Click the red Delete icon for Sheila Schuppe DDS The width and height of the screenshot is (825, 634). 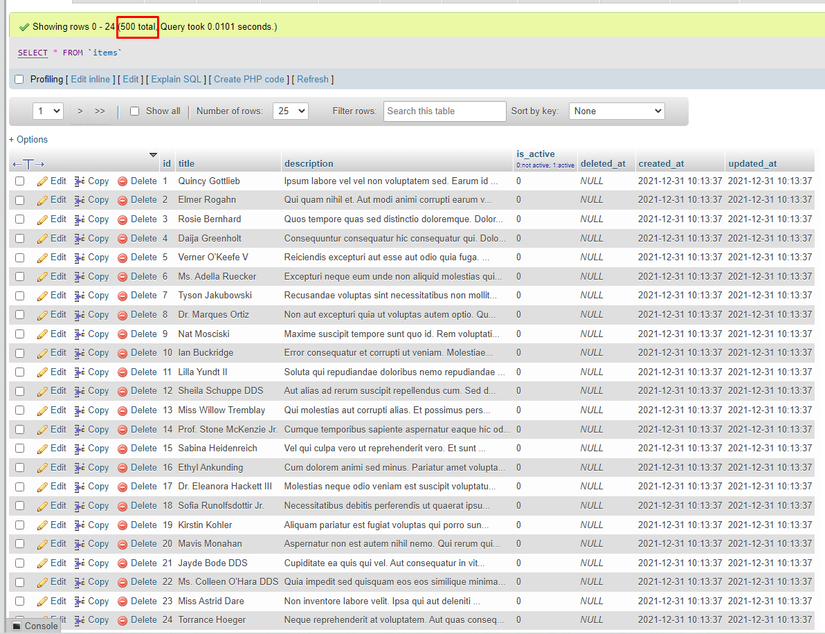[123, 391]
